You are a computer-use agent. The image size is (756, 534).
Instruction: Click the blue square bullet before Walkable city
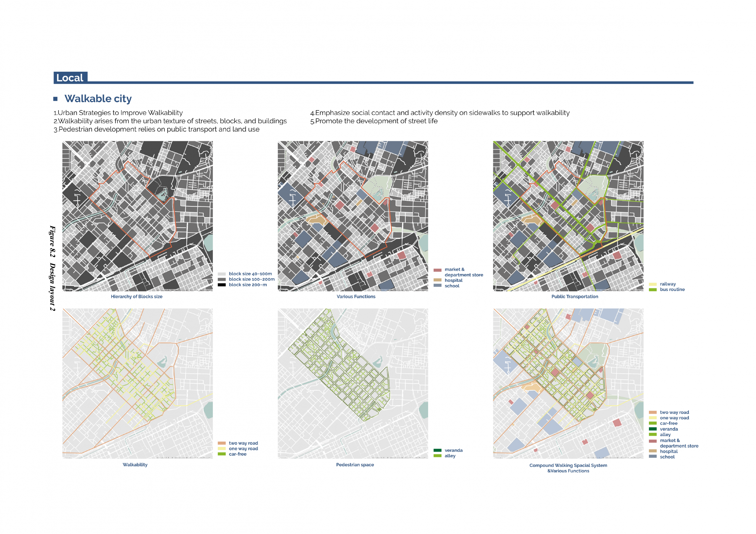55,99
